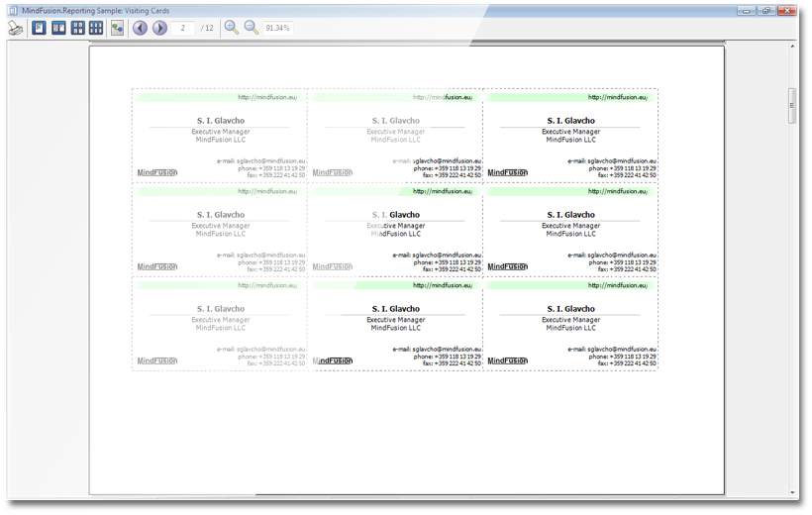Click the printer icon to print
The width and height of the screenshot is (812, 515).
point(16,28)
